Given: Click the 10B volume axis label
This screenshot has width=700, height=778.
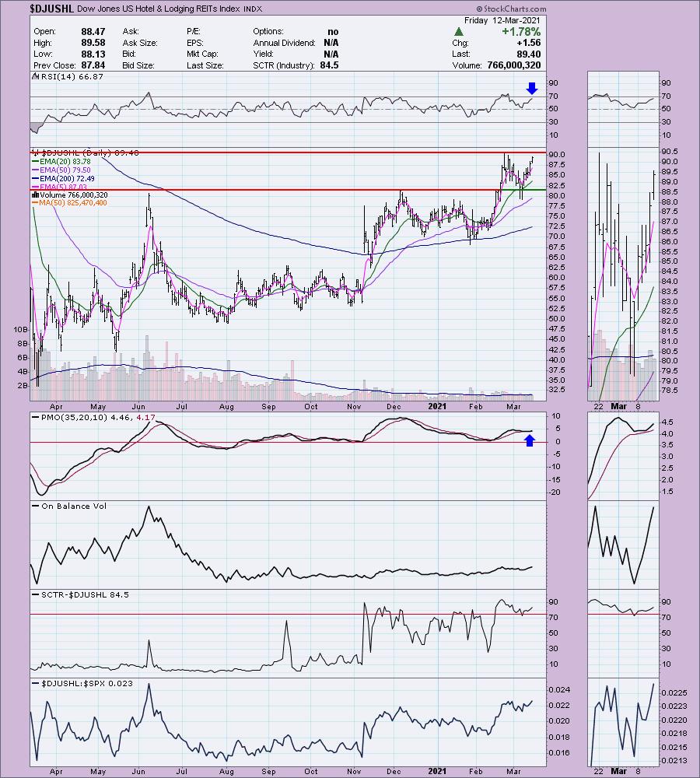Looking at the screenshot, I should tap(21, 329).
